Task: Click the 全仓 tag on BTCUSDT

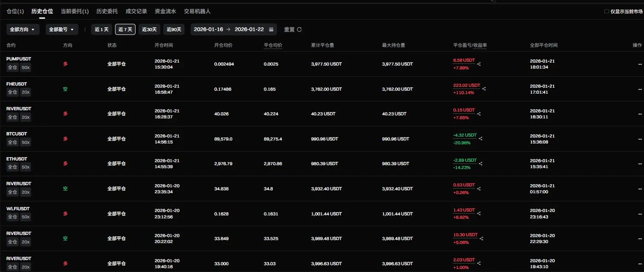Action: (12, 142)
